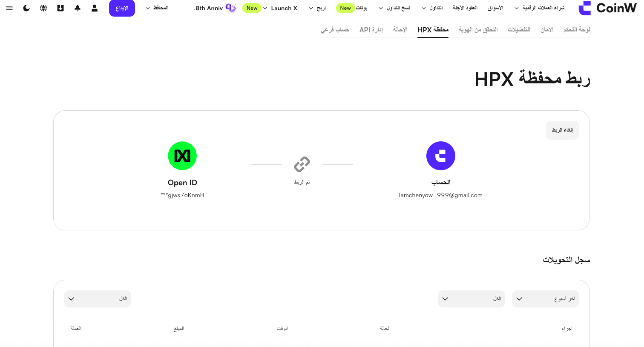Image resolution: width=644 pixels, height=347 pixels.
Task: Open the language globe icon
Action: pyautogui.click(x=43, y=8)
